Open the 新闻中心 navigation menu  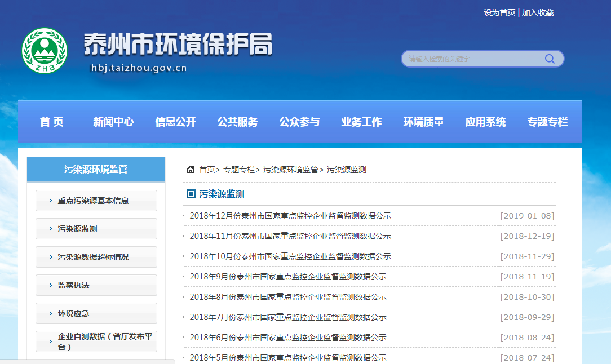click(x=113, y=122)
